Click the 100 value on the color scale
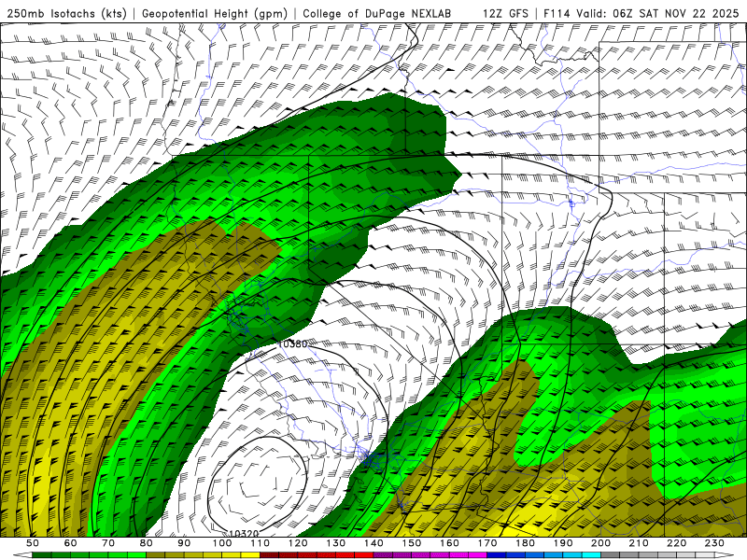Image resolution: width=747 pixels, height=560 pixels. click(x=222, y=543)
